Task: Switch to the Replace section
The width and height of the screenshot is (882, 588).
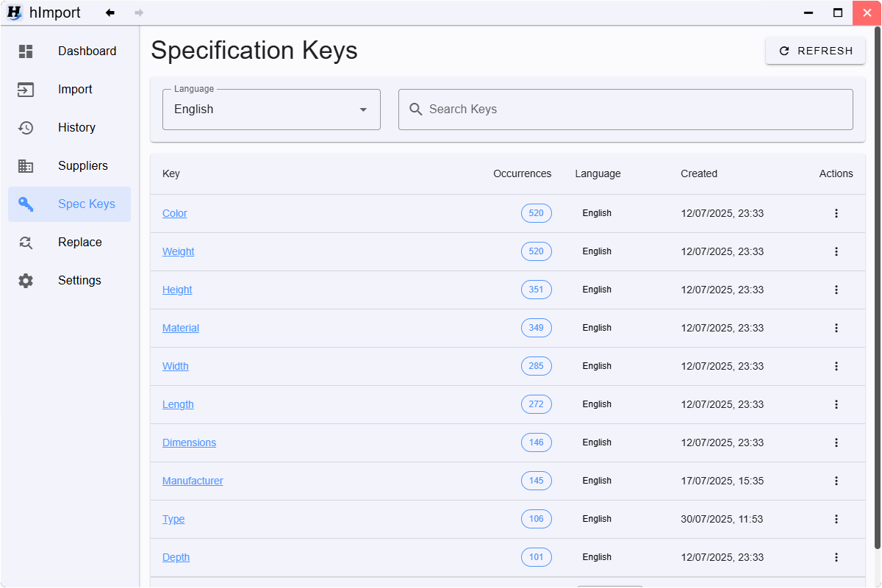Action: coord(79,242)
